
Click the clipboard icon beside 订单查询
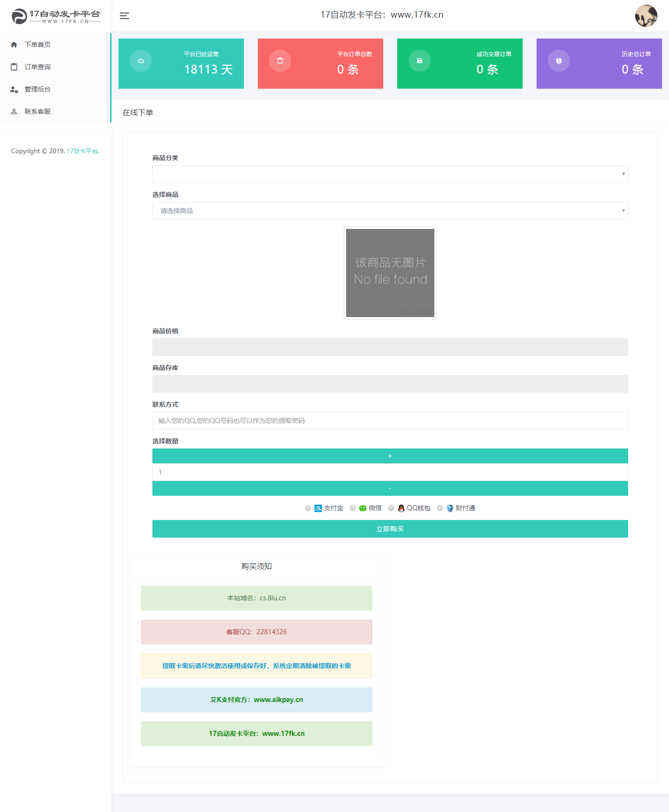click(x=14, y=67)
